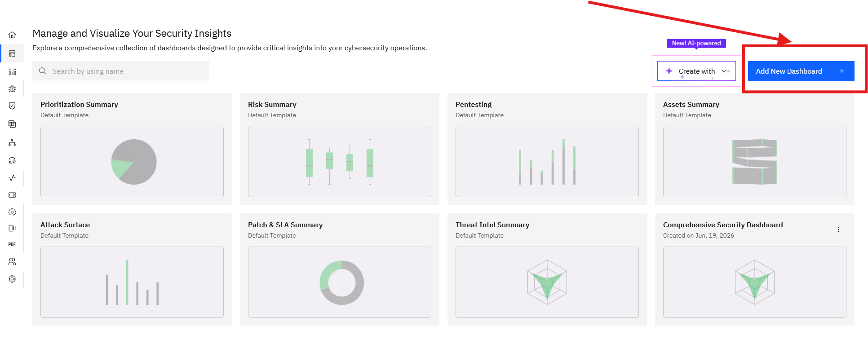Viewport: 868px width, 340px height.
Task: Open the bug vulnerabilities icon in sidebar
Action: [12, 89]
